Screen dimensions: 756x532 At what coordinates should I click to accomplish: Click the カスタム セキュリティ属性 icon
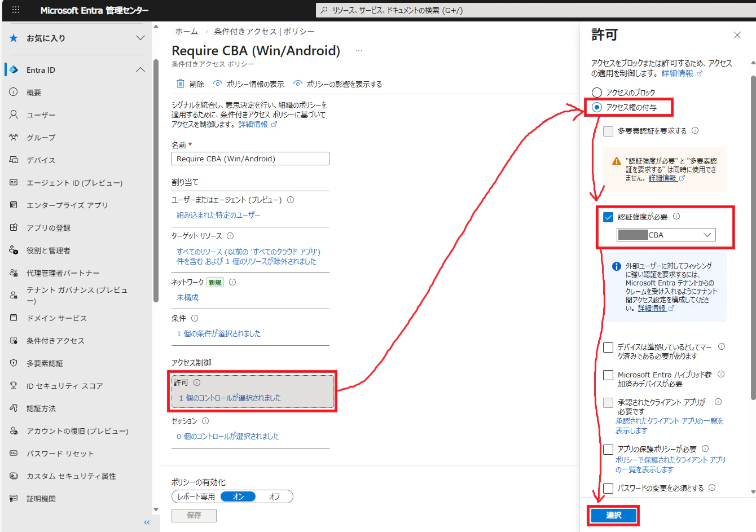(14, 476)
